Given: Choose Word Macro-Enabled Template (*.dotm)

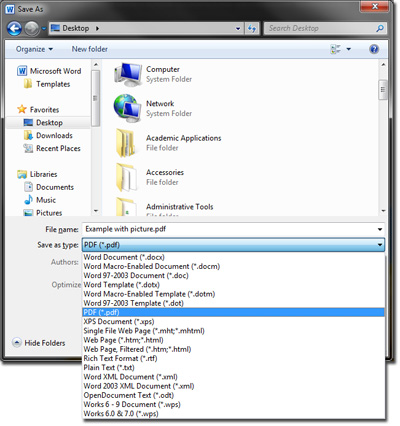Looking at the screenshot, I should (233, 294).
